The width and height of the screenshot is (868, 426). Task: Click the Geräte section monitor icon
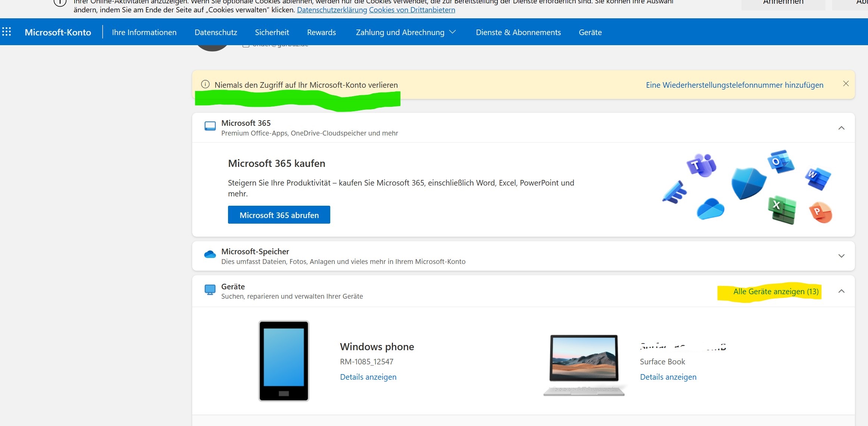[x=210, y=290]
